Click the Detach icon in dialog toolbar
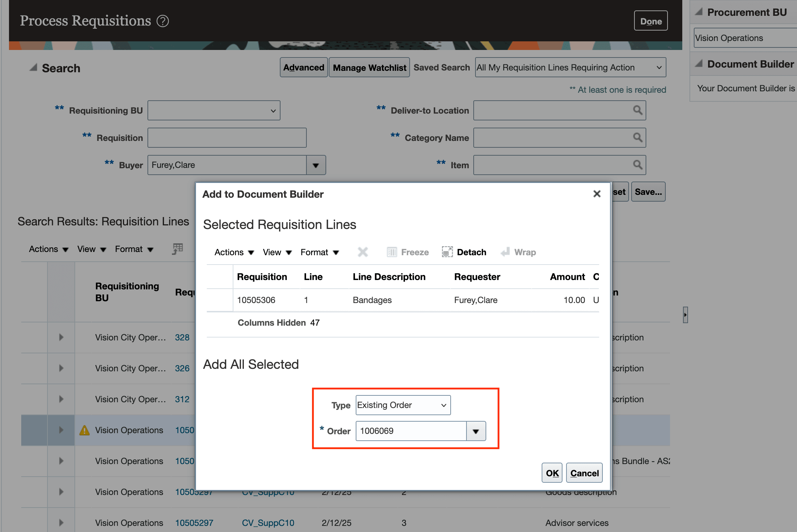797x532 pixels. pos(447,252)
